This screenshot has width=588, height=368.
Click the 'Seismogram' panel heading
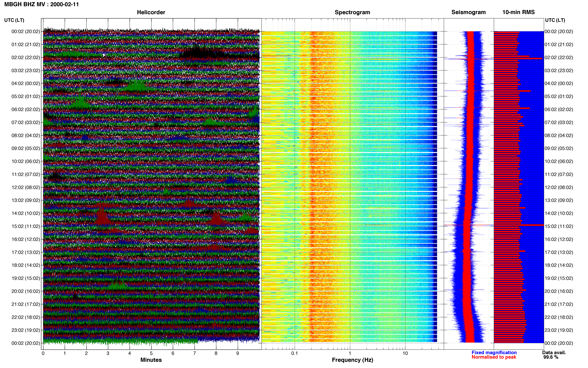[469, 12]
